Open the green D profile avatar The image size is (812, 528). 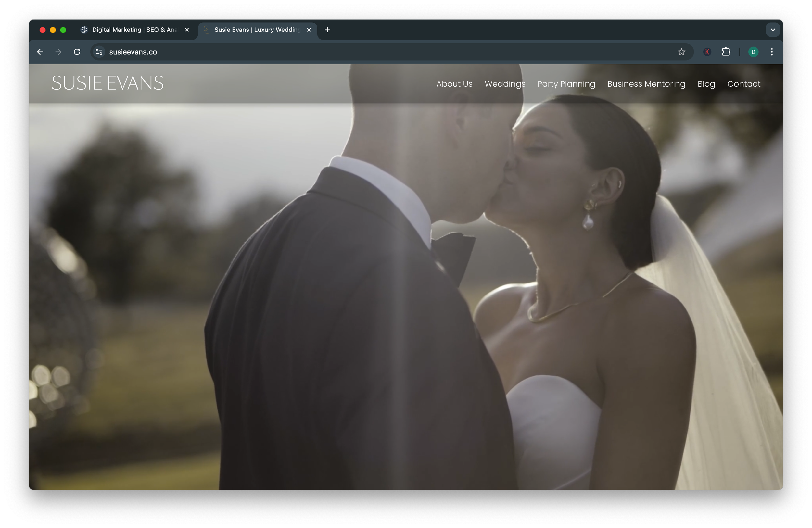pyautogui.click(x=753, y=52)
